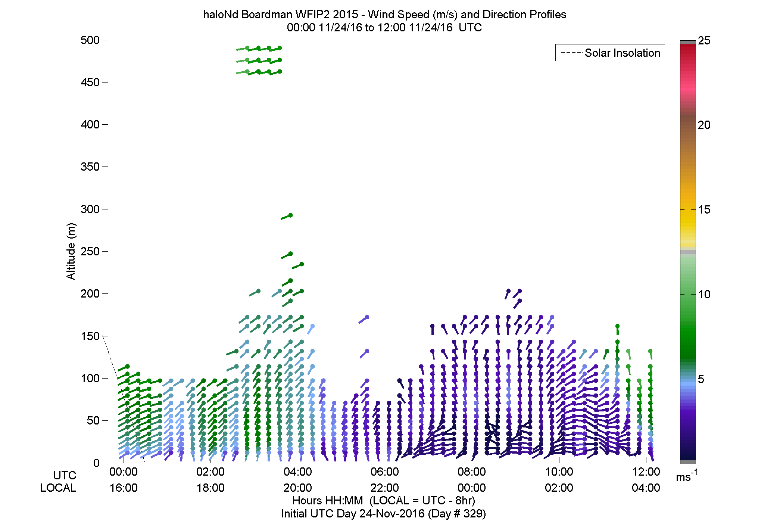Screen dimensions: 783x532
Task: Click the UTC 06:00 time tick label
Action: (385, 472)
